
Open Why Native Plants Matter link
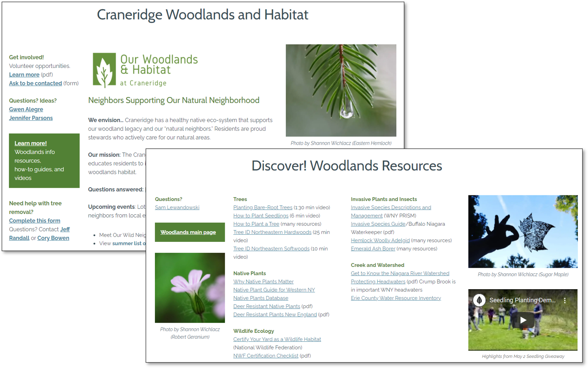263,281
